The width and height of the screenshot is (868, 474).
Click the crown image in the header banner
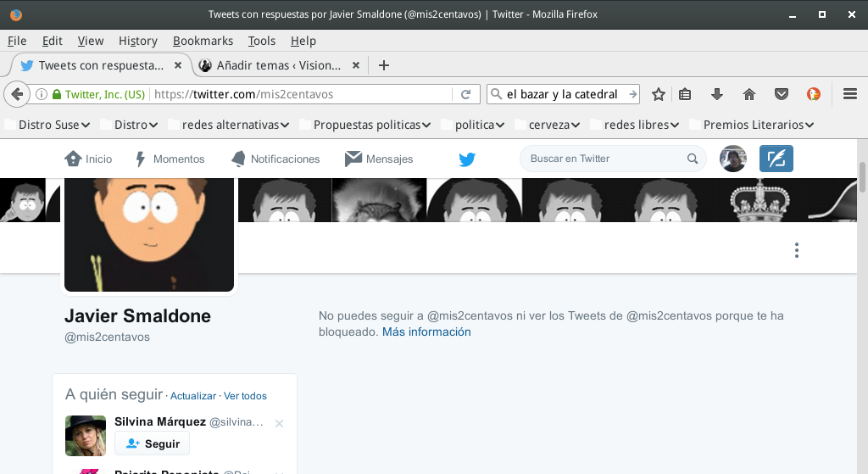(759, 200)
